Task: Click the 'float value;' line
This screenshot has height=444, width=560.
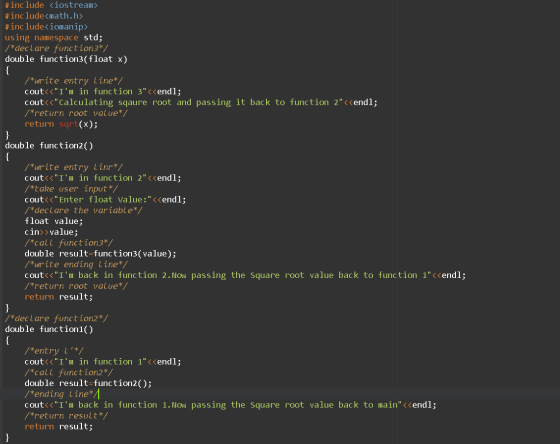Action: pyautogui.click(x=54, y=221)
